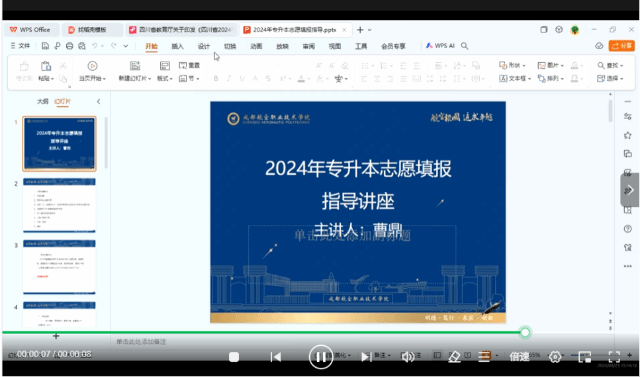Open the video player settings gear
The height and width of the screenshot is (377, 640).
[555, 357]
